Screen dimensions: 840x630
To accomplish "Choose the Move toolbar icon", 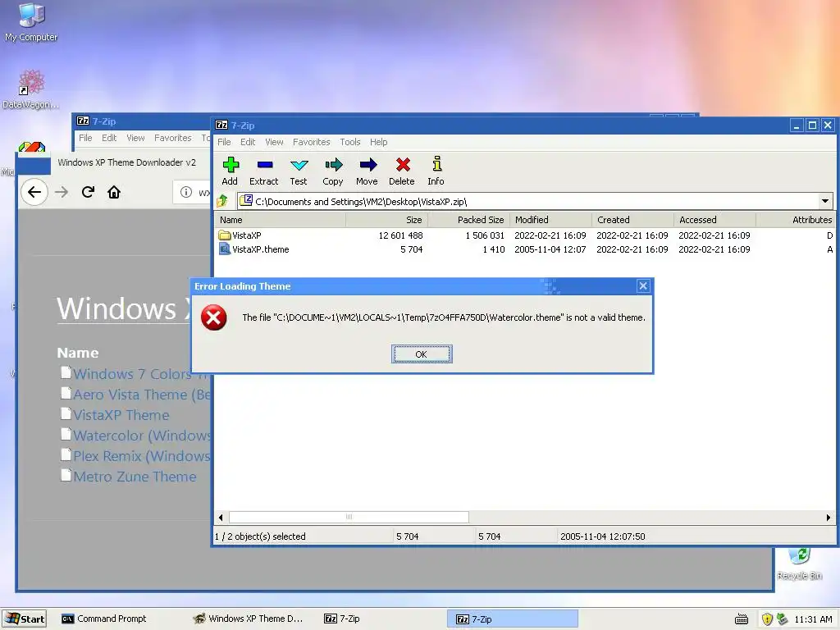I will (x=367, y=164).
